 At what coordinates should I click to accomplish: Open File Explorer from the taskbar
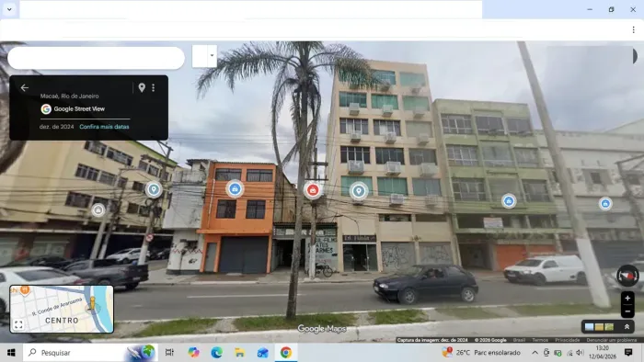(239, 353)
